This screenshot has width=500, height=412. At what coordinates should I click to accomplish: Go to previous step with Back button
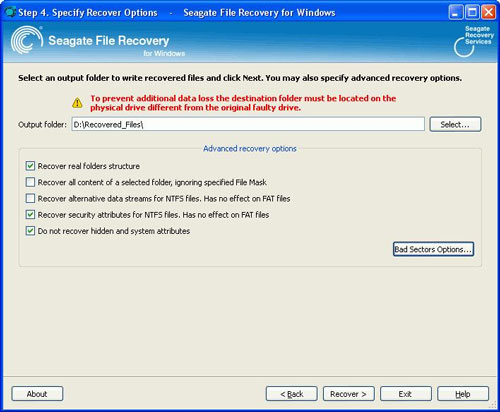tap(292, 394)
